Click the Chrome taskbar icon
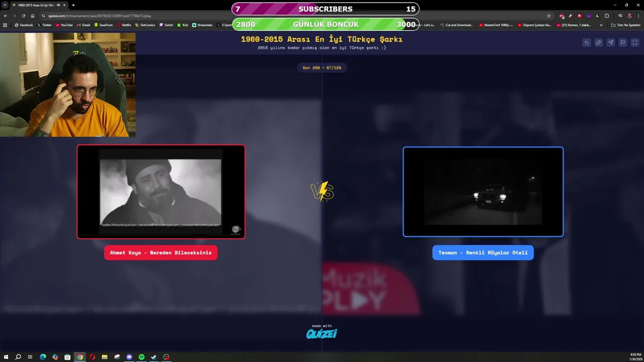 pyautogui.click(x=79, y=357)
